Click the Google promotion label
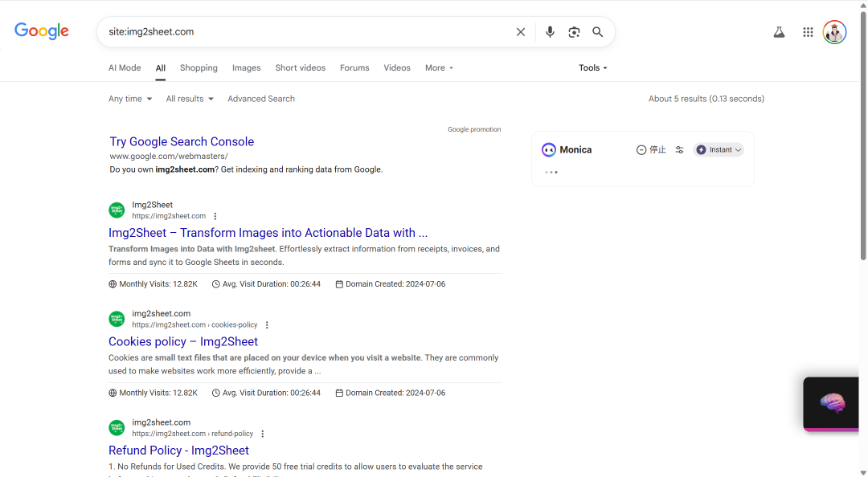 474,129
